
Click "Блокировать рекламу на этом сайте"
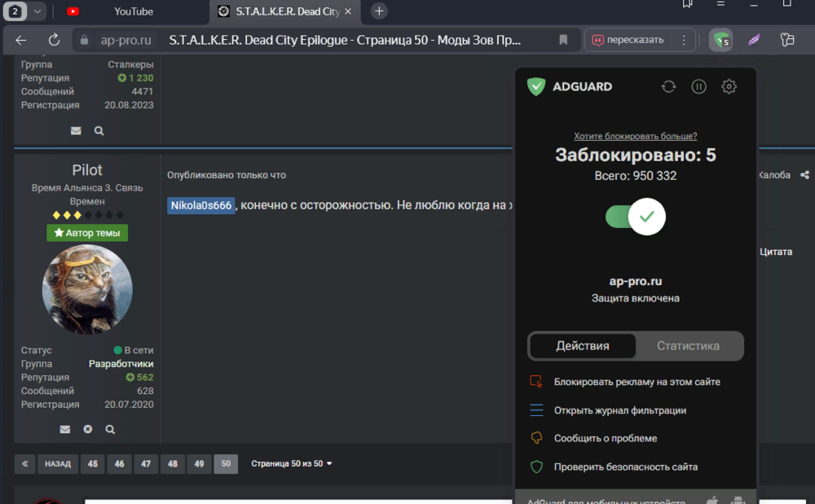(635, 382)
